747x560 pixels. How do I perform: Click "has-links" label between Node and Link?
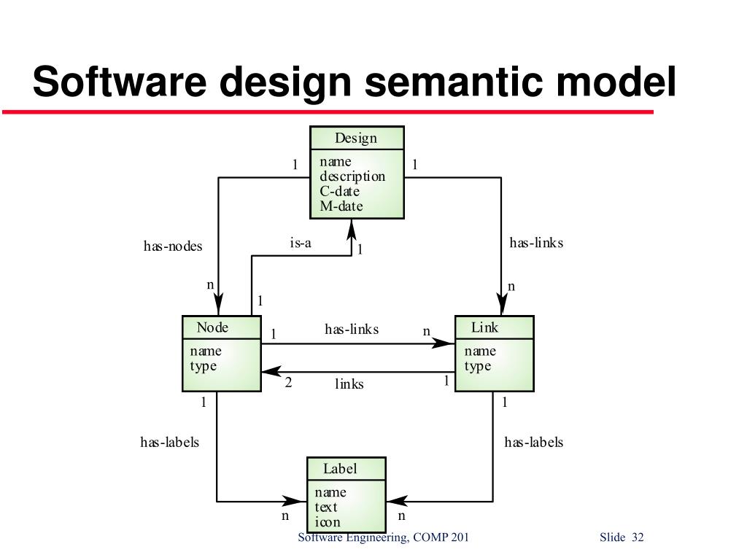pos(352,330)
